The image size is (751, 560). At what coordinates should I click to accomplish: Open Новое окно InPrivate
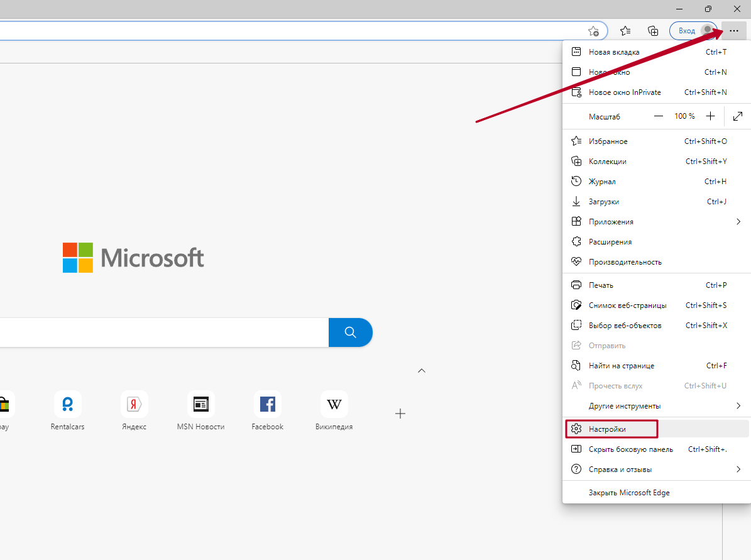click(x=656, y=92)
